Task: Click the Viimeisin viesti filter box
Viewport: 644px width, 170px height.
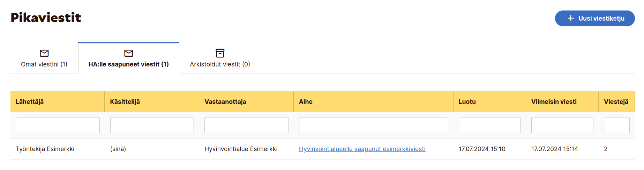Action: click(562, 125)
